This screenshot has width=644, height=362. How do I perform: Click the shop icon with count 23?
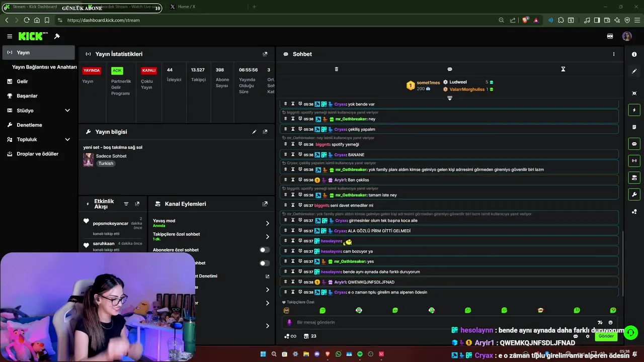310,336
